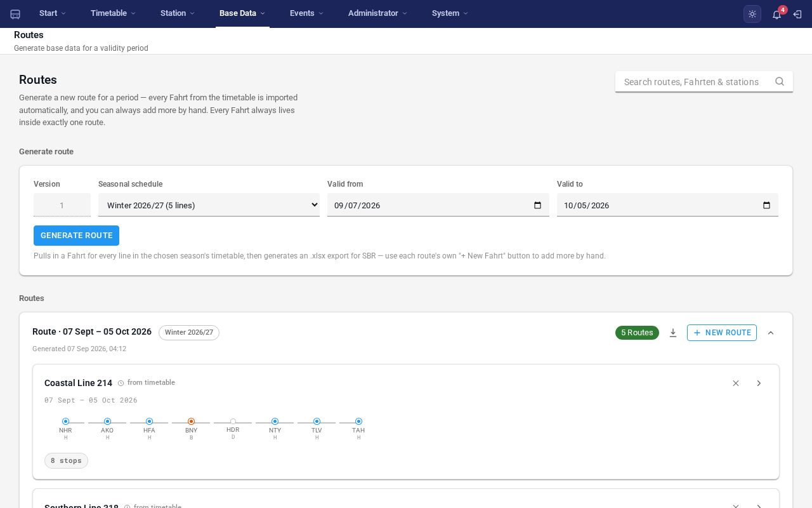Select the TAH stop marker
Screen dimensions: 812x508
358,422
